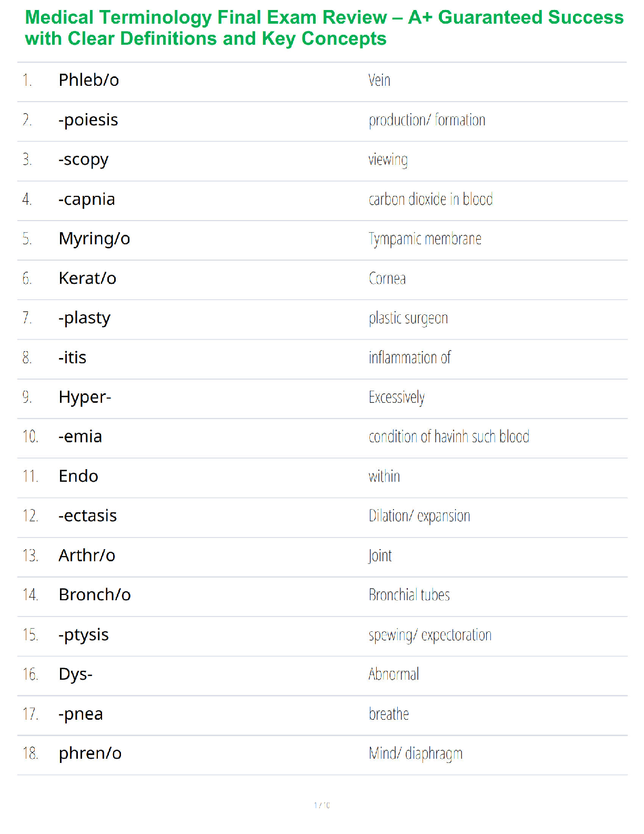Screen dimensions: 644x834
Task: Select the -pnea term
Action: click(81, 714)
